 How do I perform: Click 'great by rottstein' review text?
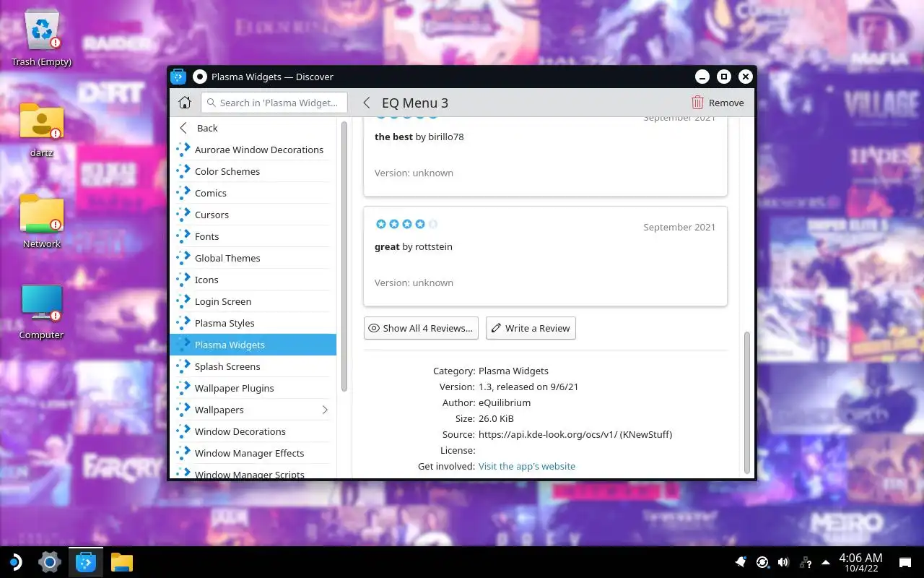(414, 246)
